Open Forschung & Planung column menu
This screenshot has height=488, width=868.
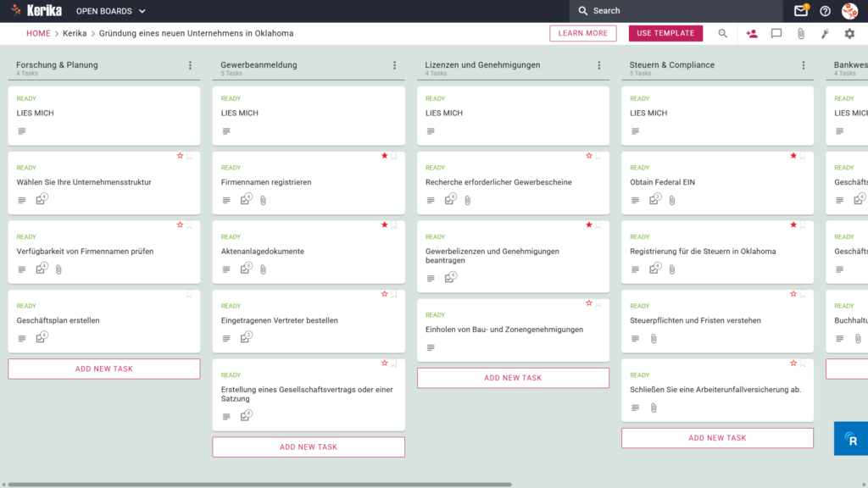(x=190, y=65)
